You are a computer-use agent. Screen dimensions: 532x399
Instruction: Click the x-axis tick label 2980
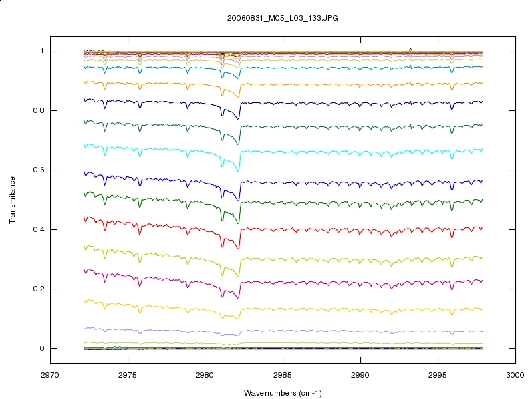click(x=205, y=375)
